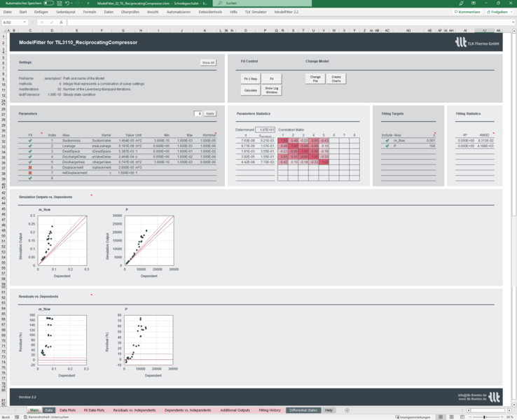The width and height of the screenshot is (517, 420).
Task: Open the Formeln ribbon tab
Action: tap(90, 12)
